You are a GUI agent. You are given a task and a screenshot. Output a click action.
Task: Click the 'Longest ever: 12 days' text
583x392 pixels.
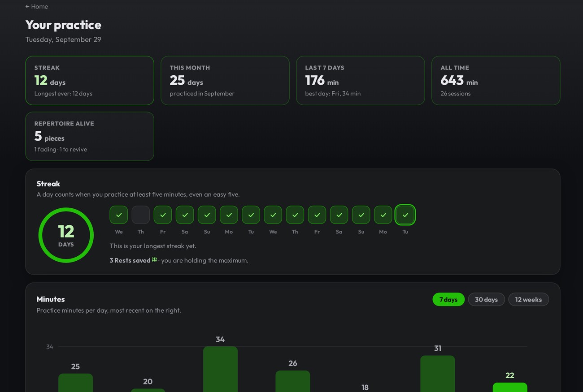click(63, 94)
